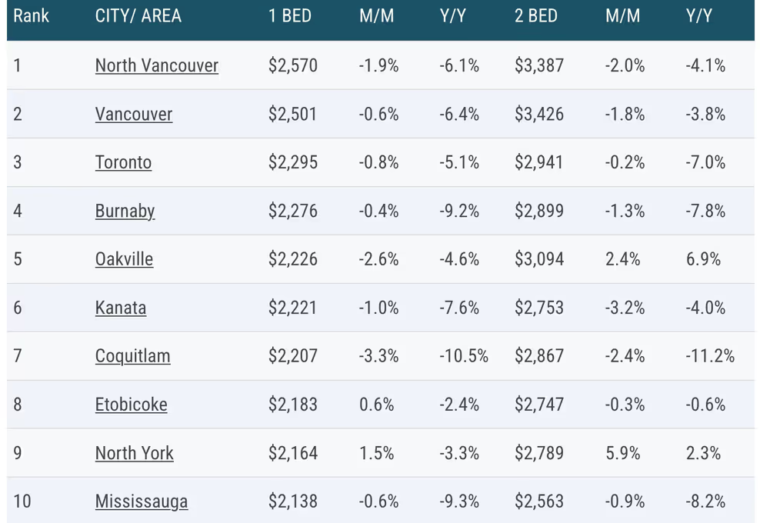
Task: Open the Etobicoke link
Action: click(131, 404)
